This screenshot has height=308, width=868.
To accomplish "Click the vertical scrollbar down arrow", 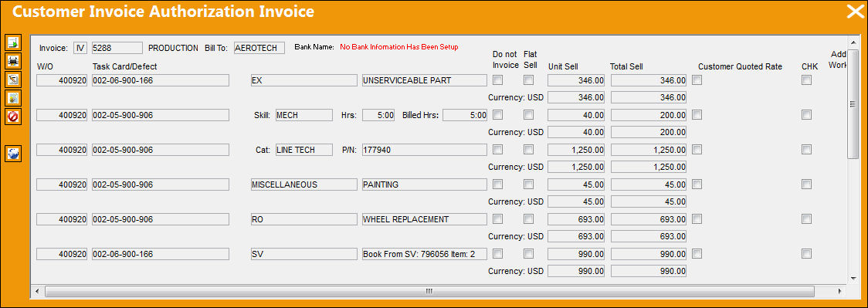I will pos(854,279).
